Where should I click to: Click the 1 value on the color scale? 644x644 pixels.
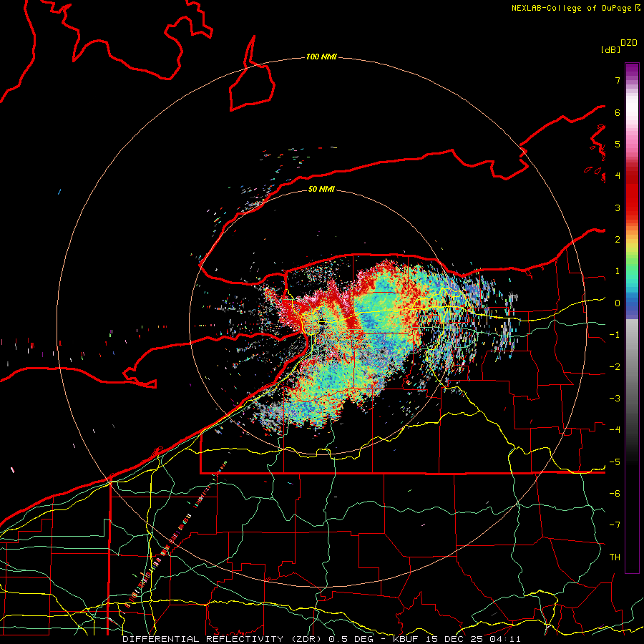tap(618, 271)
